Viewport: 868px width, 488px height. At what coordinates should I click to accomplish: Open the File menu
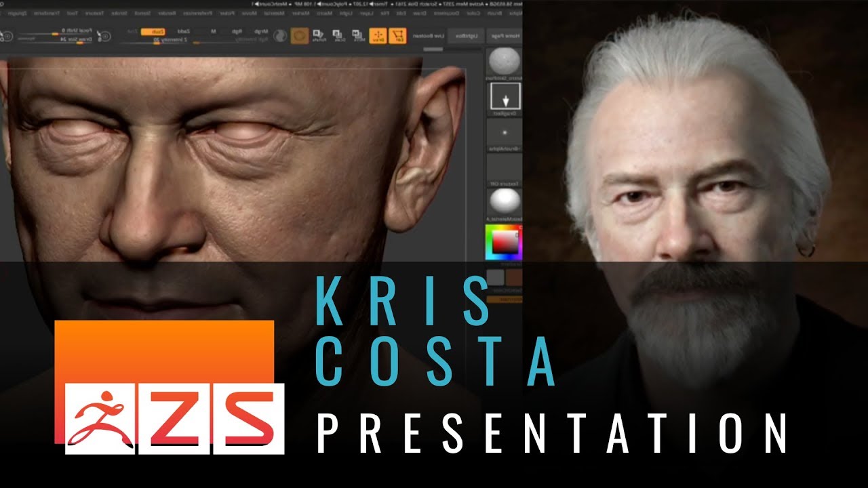click(x=385, y=13)
